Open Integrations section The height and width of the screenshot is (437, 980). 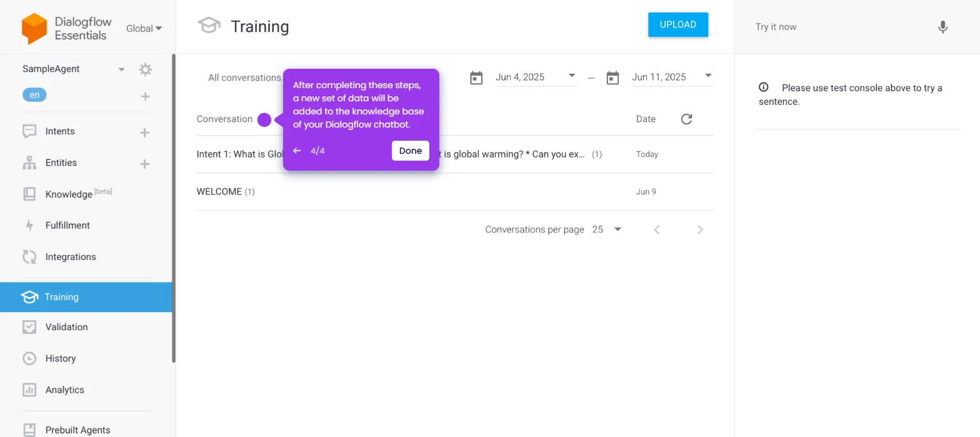(x=71, y=257)
